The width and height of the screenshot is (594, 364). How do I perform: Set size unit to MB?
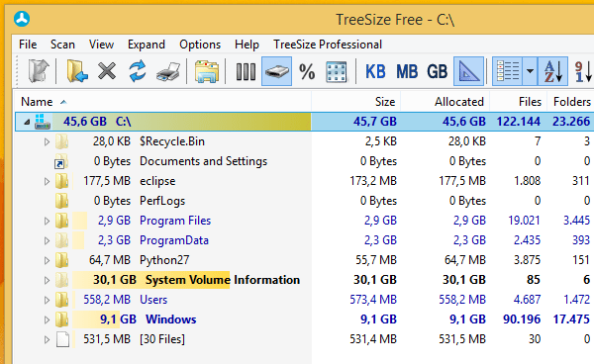[x=407, y=71]
